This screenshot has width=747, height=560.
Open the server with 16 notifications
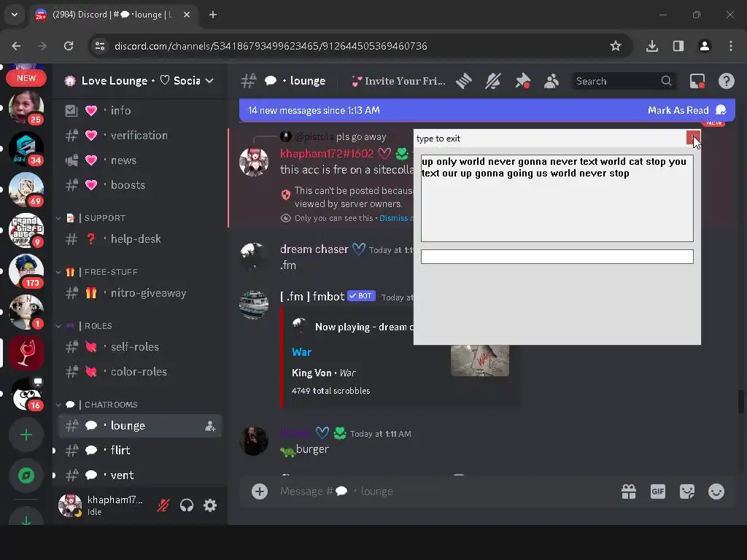(26, 394)
